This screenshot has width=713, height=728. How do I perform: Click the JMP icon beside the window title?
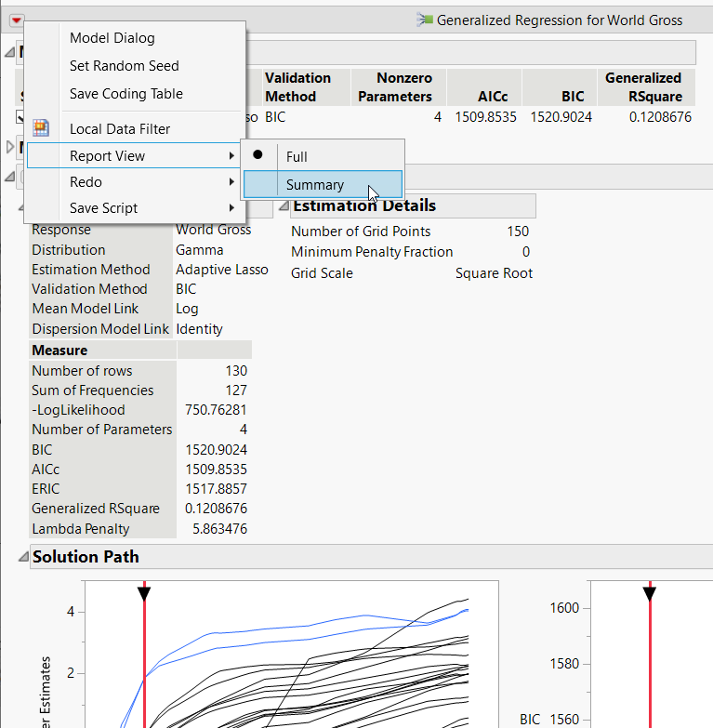[425, 20]
